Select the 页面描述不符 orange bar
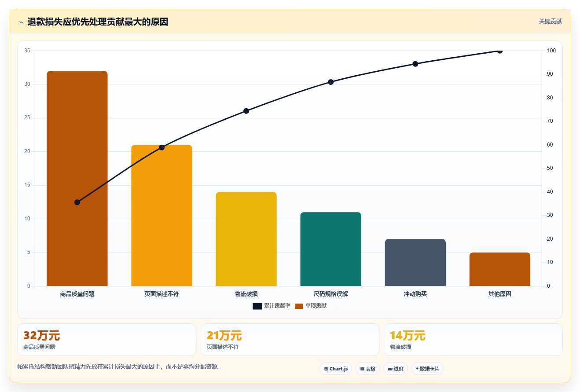Viewport: 580px width, 392px height. coord(162,215)
